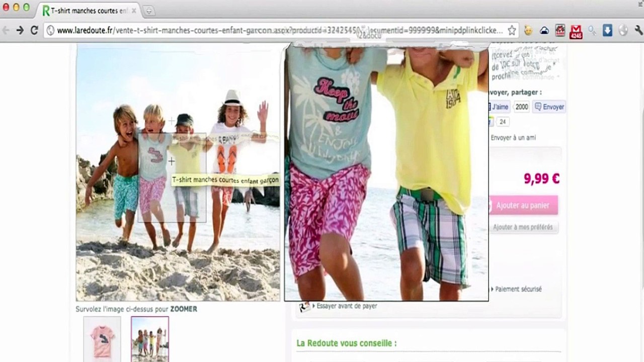Click Ajouter à mes préférés
Screen dimensions: 644x362
[522, 227]
